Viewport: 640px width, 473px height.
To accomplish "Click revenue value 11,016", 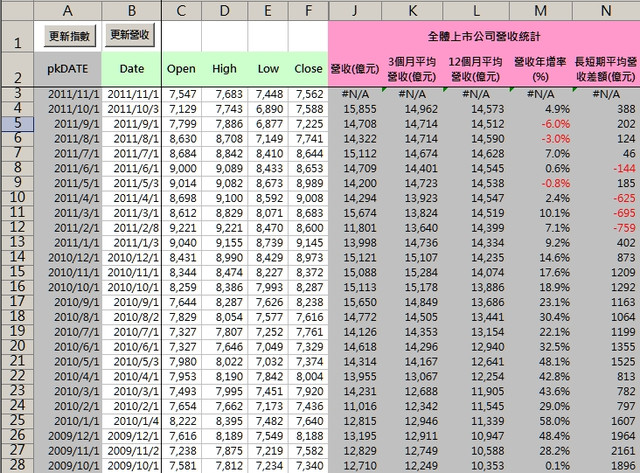I will (x=355, y=406).
